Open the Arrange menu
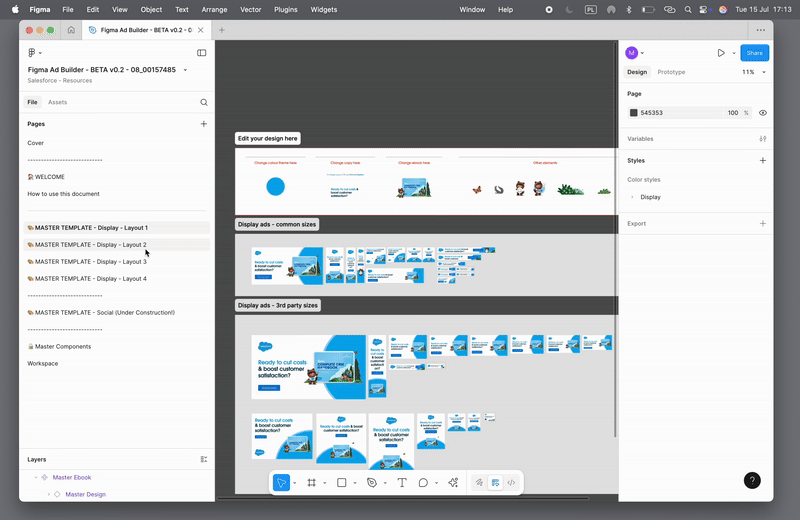 pyautogui.click(x=214, y=10)
